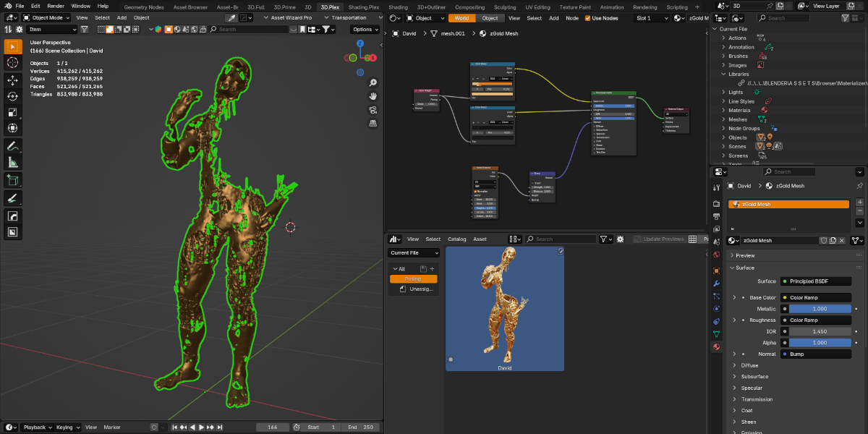Open the Output properties tab
This screenshot has height=434, width=868.
coord(716,216)
